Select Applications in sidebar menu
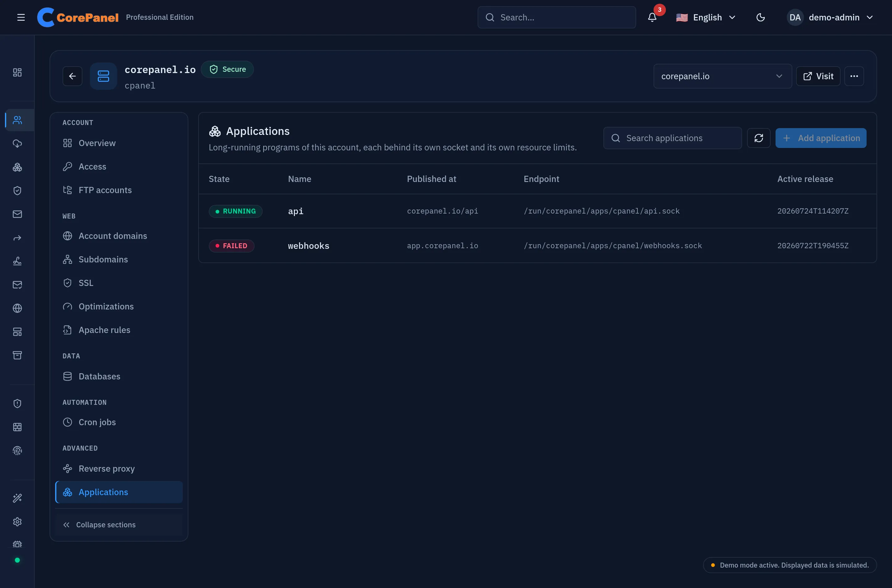892x588 pixels. tap(119, 492)
